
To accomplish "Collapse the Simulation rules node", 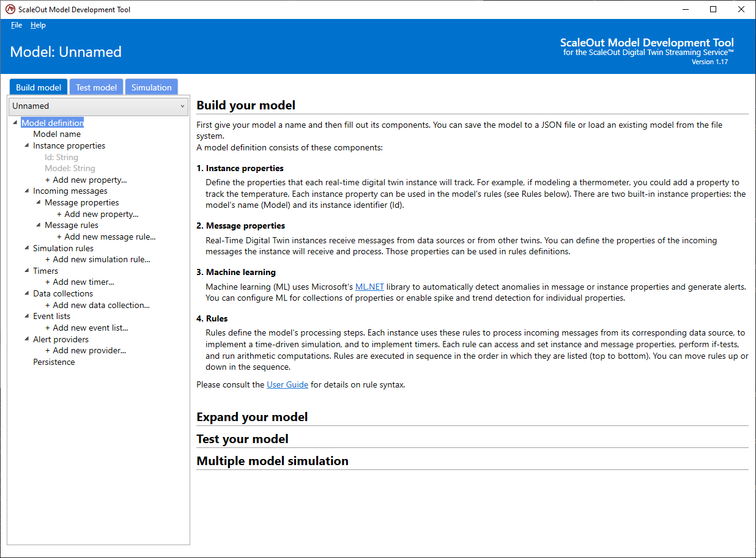I will point(26,248).
